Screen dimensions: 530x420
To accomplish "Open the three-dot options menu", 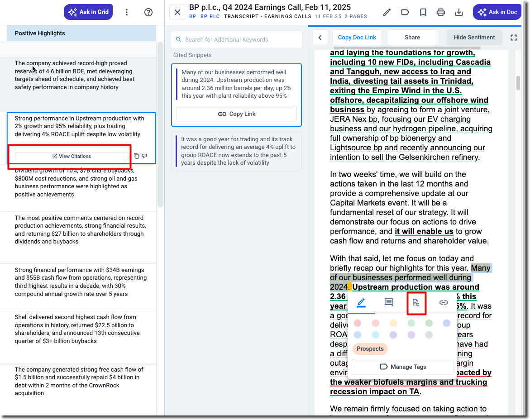I will (x=127, y=12).
